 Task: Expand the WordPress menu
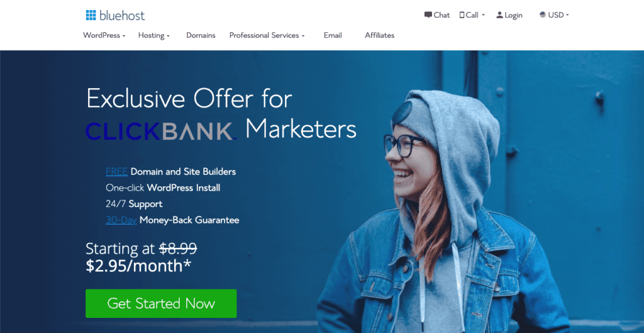[x=104, y=35]
